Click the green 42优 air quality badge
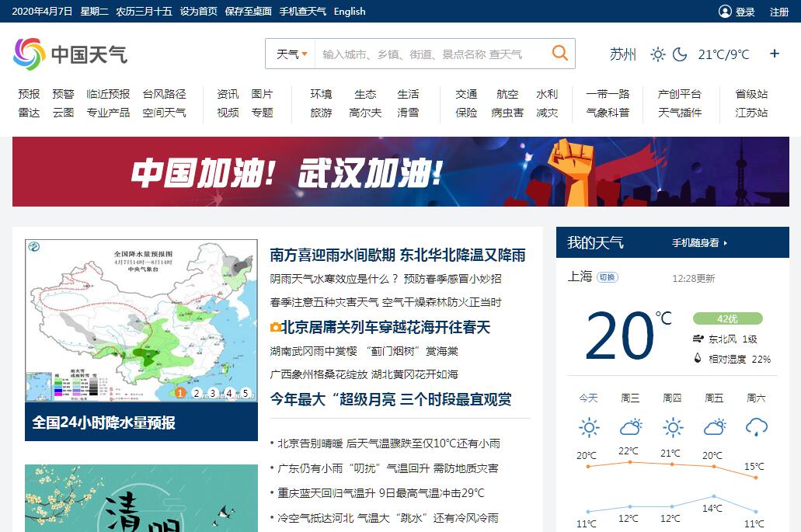801x532 pixels. (x=727, y=318)
